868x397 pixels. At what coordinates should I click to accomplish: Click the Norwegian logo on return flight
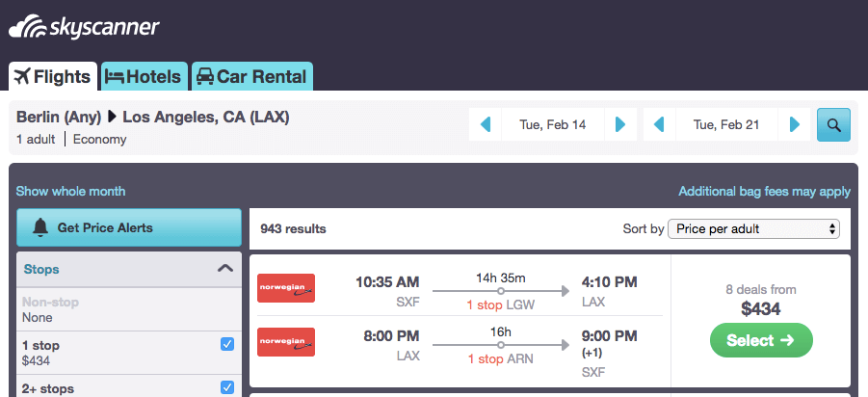point(286,342)
